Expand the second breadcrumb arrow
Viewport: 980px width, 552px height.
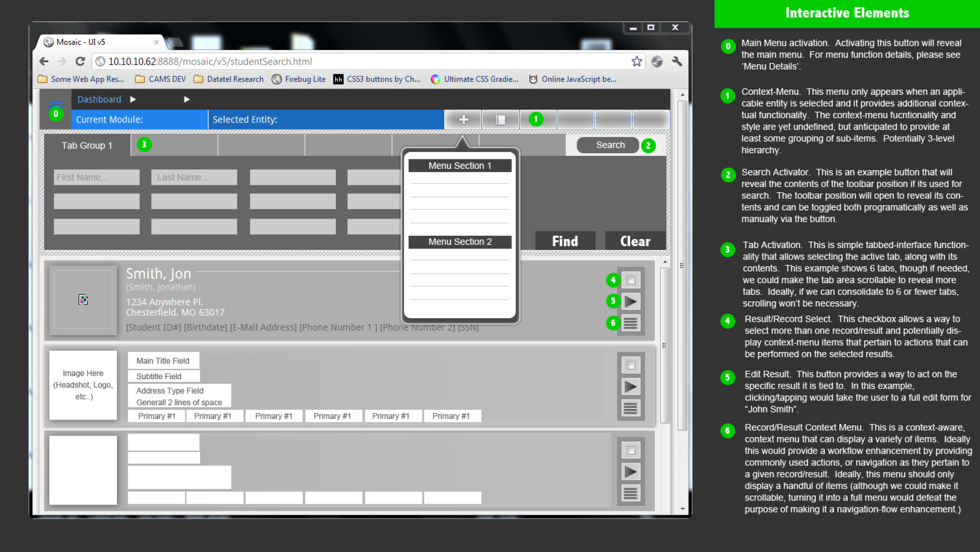tap(187, 100)
